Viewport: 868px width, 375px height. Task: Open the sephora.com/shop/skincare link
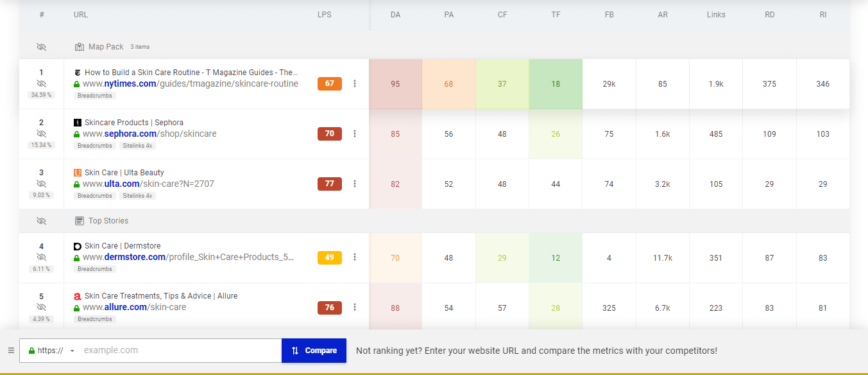(x=149, y=134)
